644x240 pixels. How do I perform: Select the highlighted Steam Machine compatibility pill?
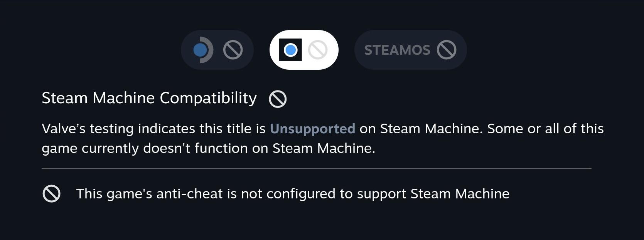click(304, 50)
